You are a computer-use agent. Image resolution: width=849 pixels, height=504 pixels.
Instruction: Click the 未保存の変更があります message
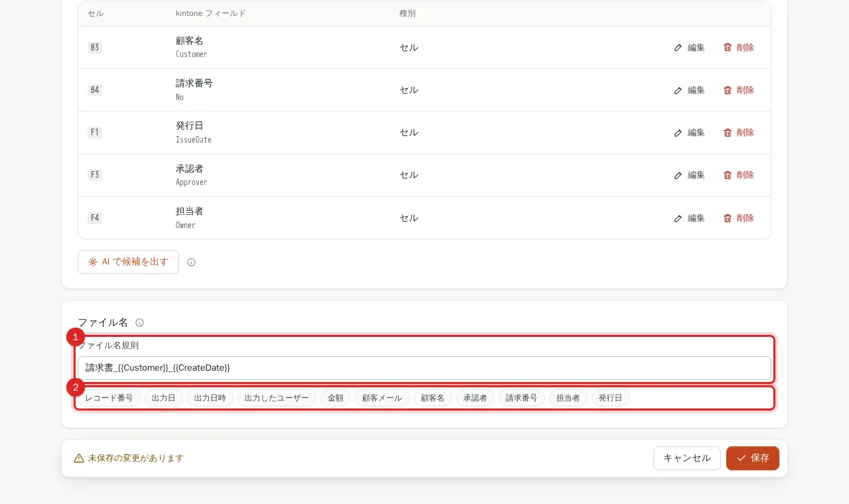[136, 458]
